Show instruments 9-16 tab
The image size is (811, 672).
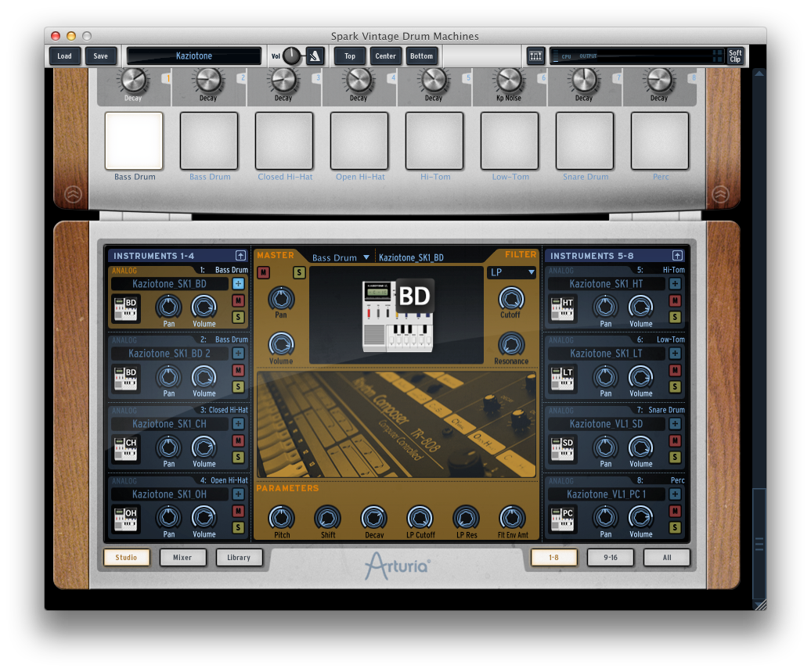coord(611,557)
